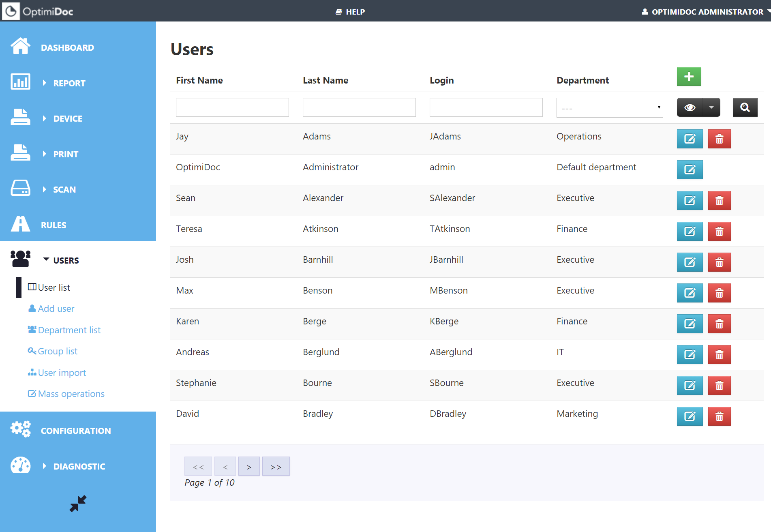The height and width of the screenshot is (532, 771).
Task: Jump to the last page button
Action: pyautogui.click(x=276, y=467)
